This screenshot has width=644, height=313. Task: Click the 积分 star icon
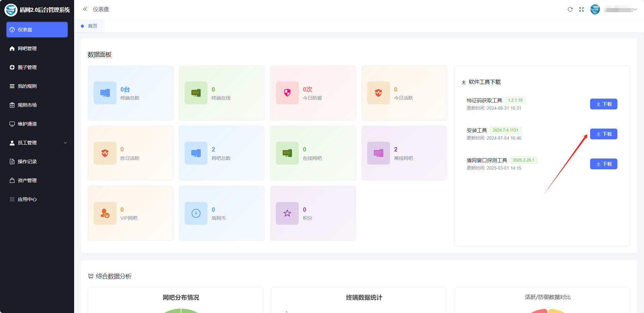coord(287,213)
